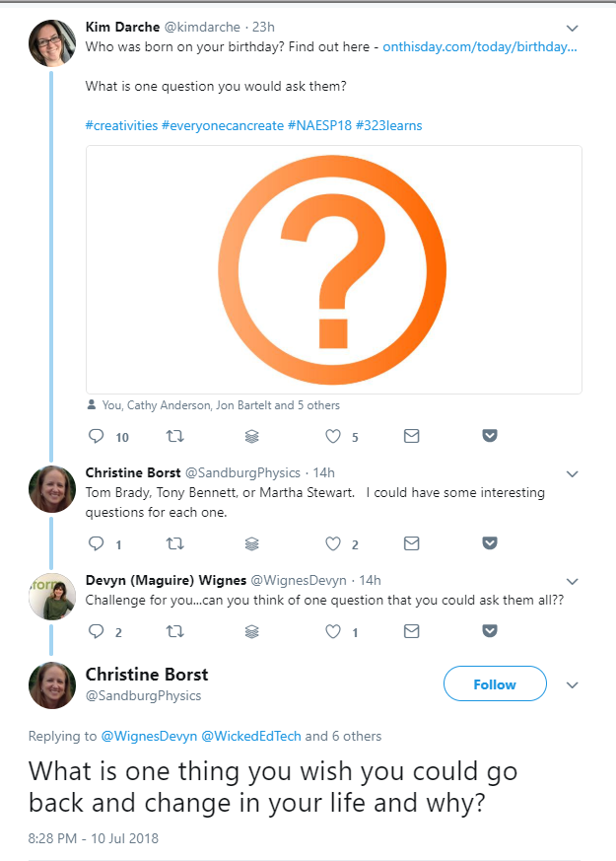Open the options chevron on Kim Darche's tweet
This screenshot has width=616, height=861.
(x=572, y=28)
